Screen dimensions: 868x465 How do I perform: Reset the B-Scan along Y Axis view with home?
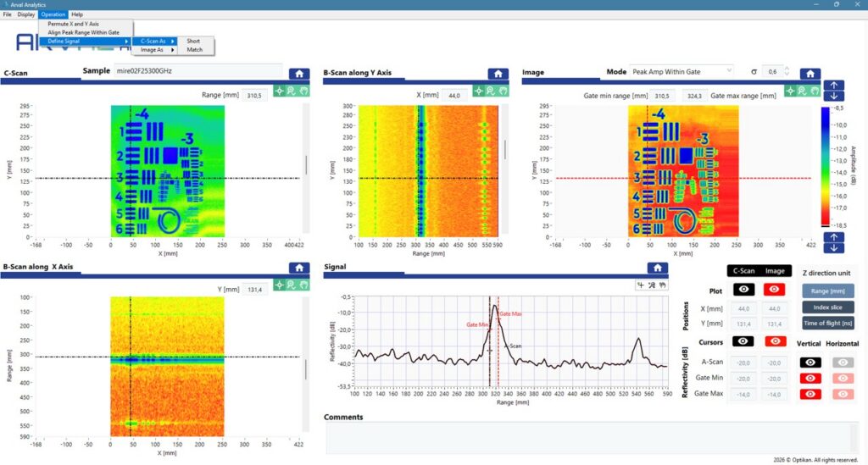click(498, 74)
